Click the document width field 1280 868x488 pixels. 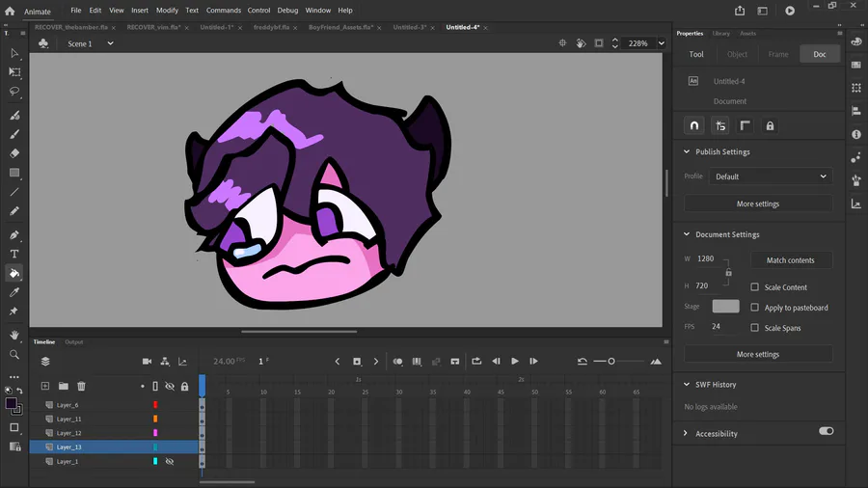[x=706, y=258]
